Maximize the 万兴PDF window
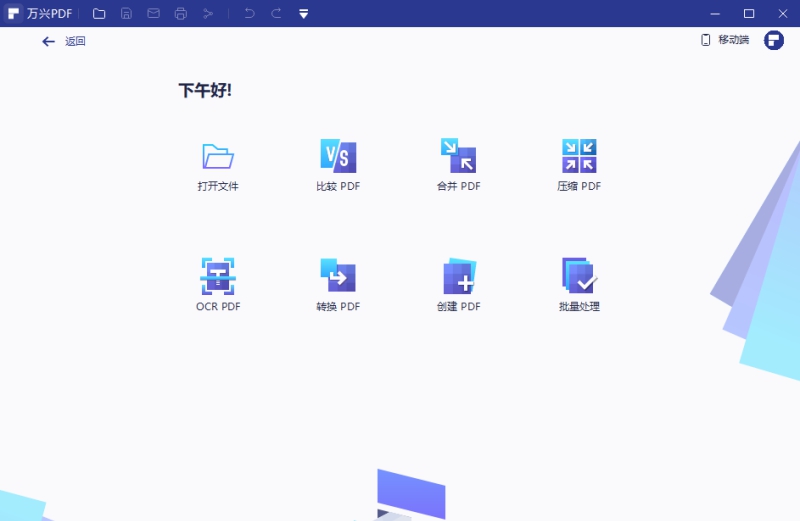The image size is (800, 521). coord(749,14)
